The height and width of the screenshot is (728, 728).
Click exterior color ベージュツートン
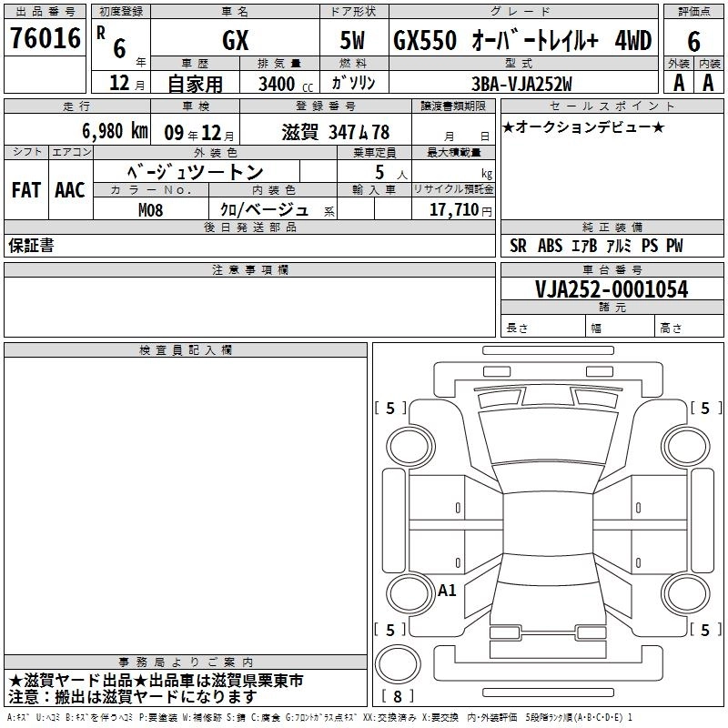tap(196, 172)
